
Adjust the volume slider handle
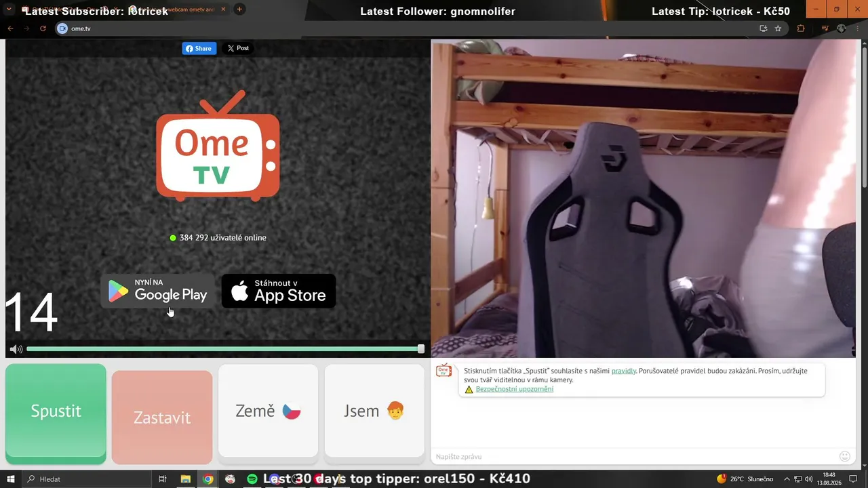[421, 349]
